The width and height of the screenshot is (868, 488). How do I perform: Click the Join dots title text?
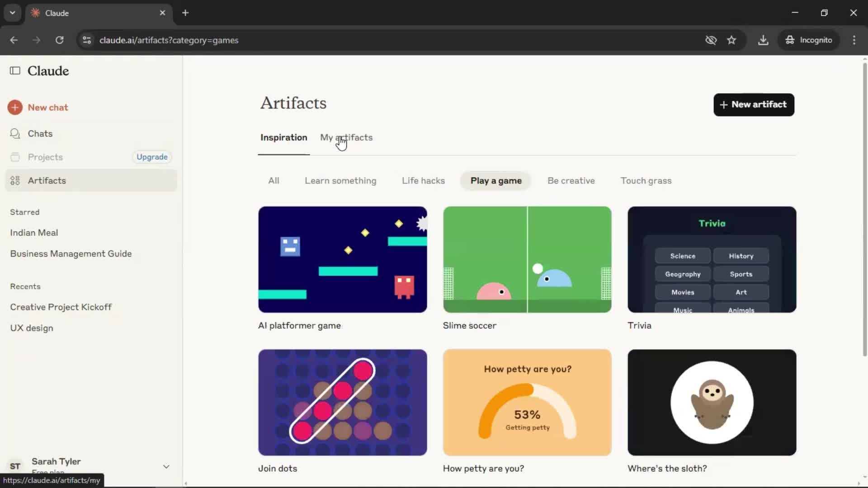click(278, 469)
